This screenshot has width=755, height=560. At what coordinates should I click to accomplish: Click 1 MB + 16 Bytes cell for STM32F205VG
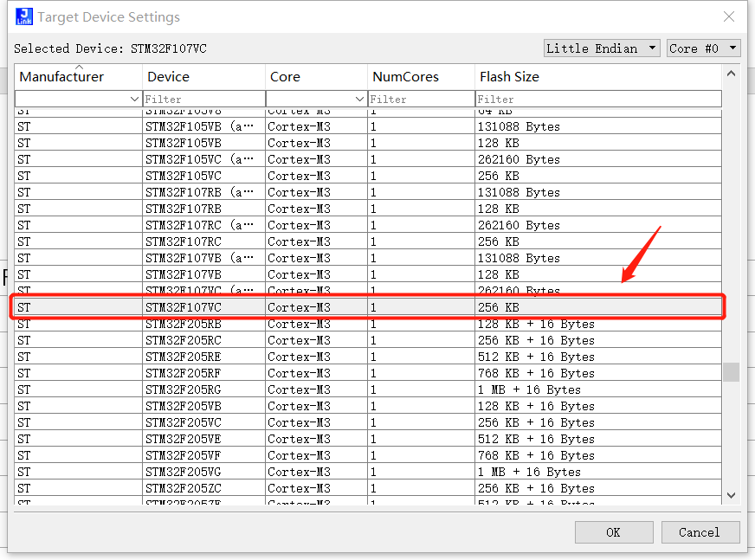tap(598, 472)
